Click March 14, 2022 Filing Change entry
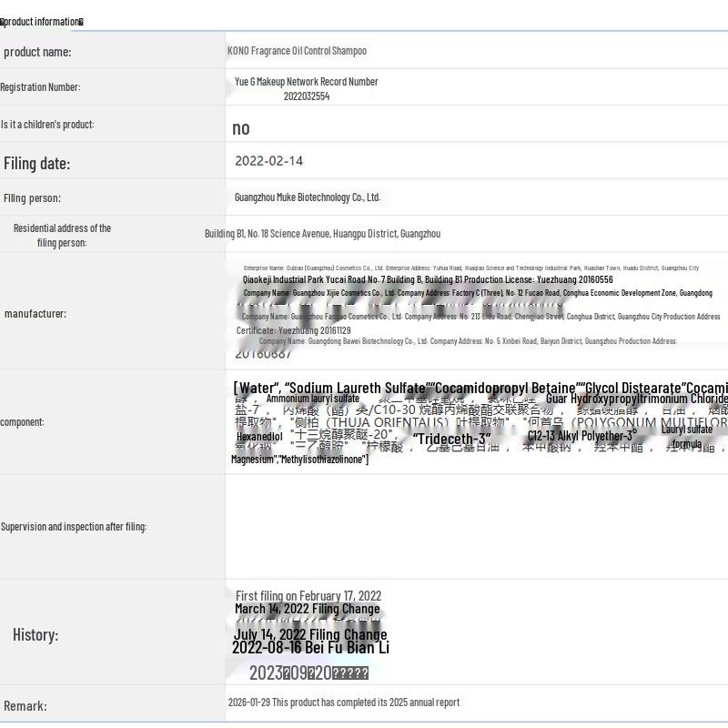 [308, 609]
